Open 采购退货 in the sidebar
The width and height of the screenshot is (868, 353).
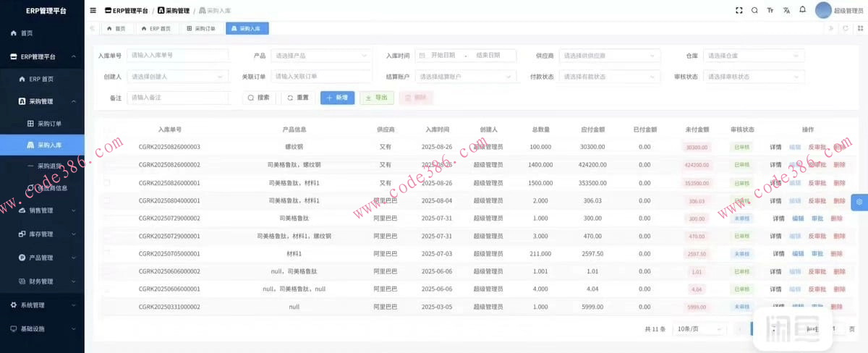coord(42,167)
